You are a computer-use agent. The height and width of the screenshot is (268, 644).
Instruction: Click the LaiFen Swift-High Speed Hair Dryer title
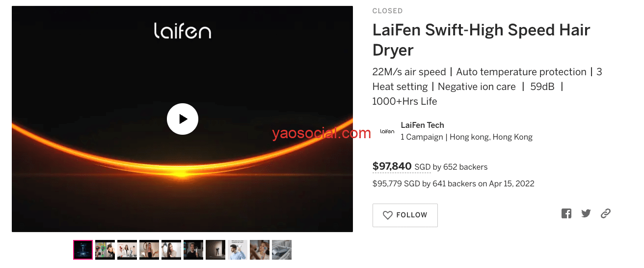pos(481,40)
